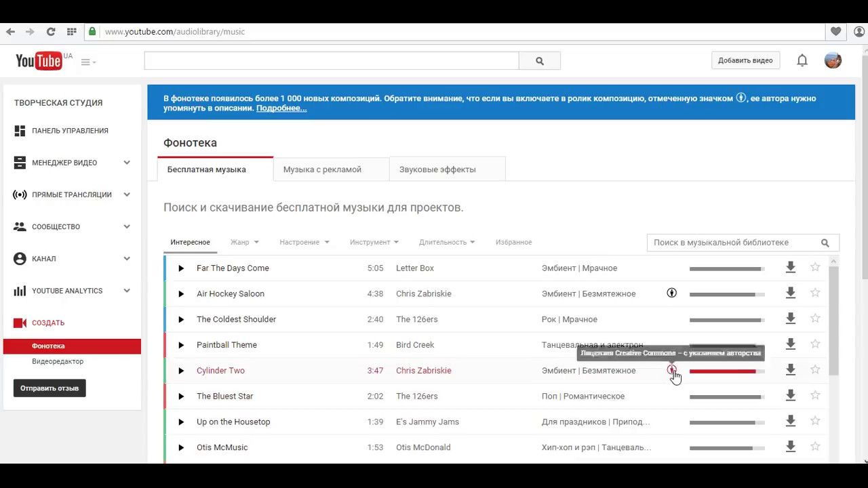
Task: Click Far The Days Come popularity bar
Action: tap(727, 269)
